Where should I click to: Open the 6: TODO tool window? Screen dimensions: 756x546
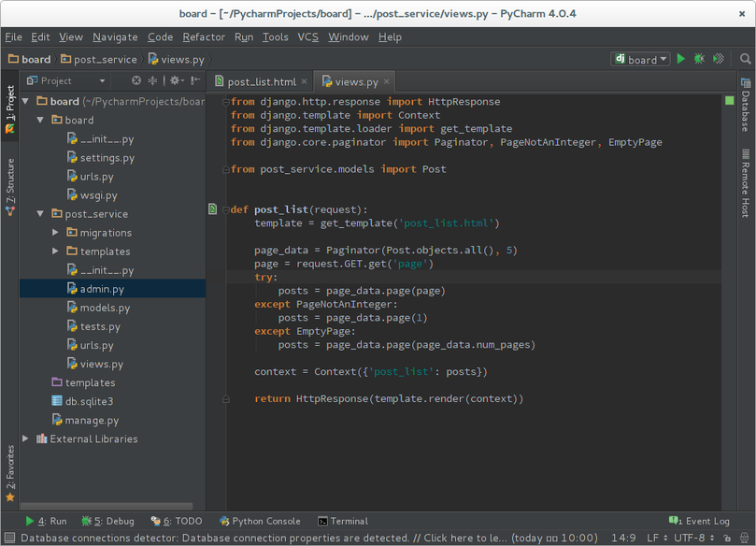click(177, 521)
